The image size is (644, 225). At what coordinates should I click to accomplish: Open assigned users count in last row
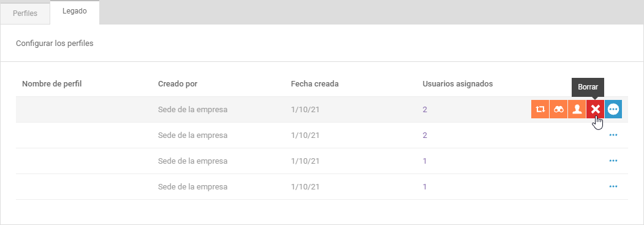pyautogui.click(x=425, y=187)
